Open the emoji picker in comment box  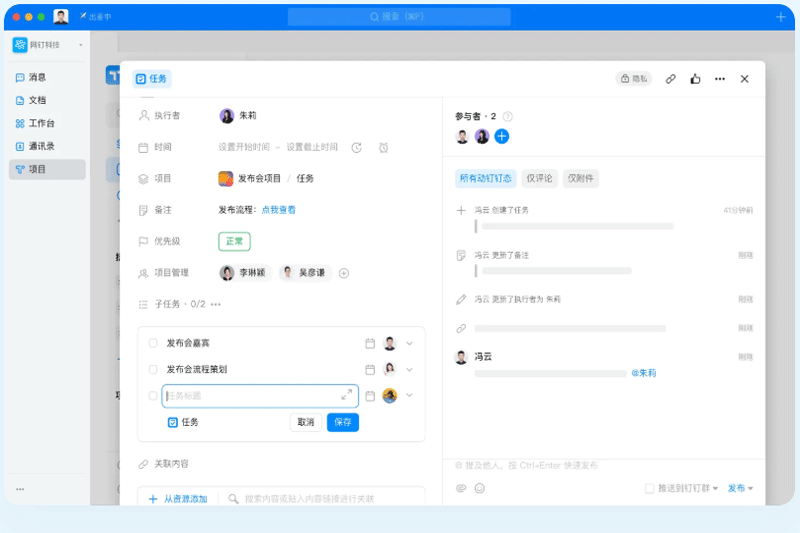479,488
